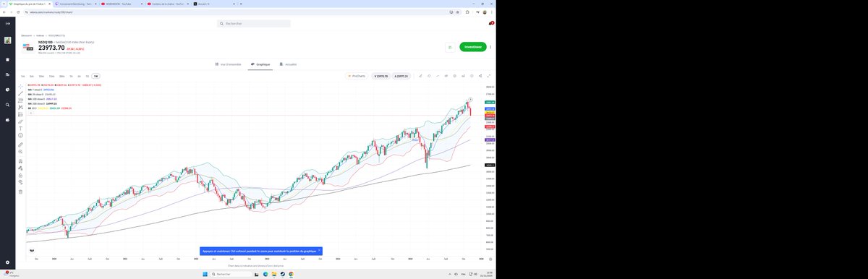
Task: Open the Windows Start menu
Action: pos(205,274)
